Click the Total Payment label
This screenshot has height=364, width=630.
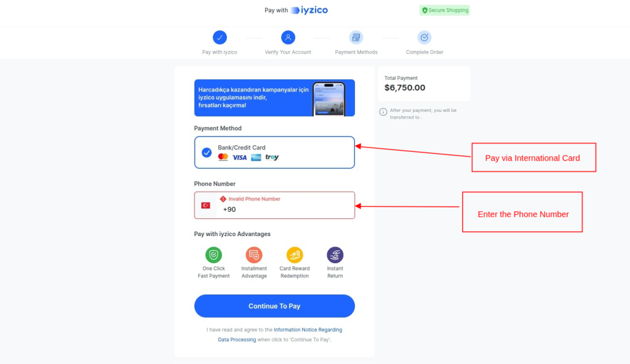click(x=401, y=78)
